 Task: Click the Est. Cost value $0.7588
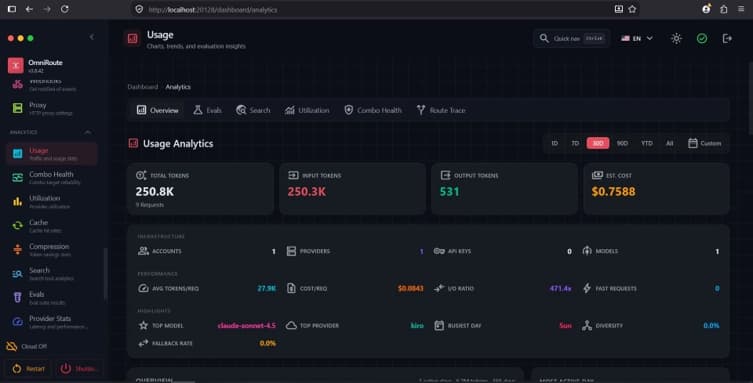613,192
